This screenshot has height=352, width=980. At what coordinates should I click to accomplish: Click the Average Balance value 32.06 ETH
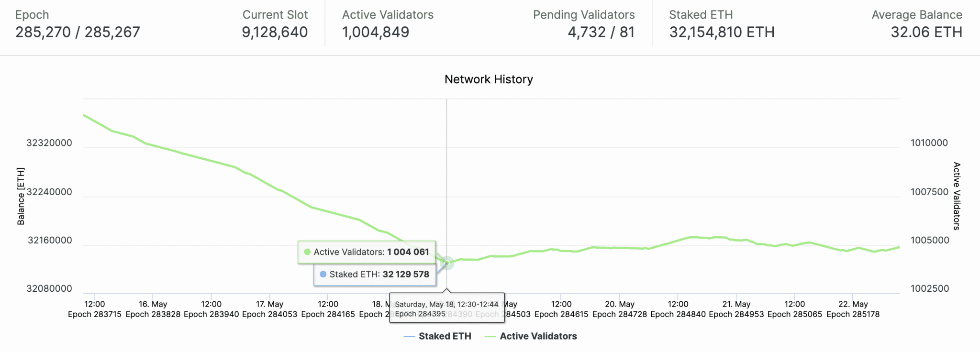[926, 32]
